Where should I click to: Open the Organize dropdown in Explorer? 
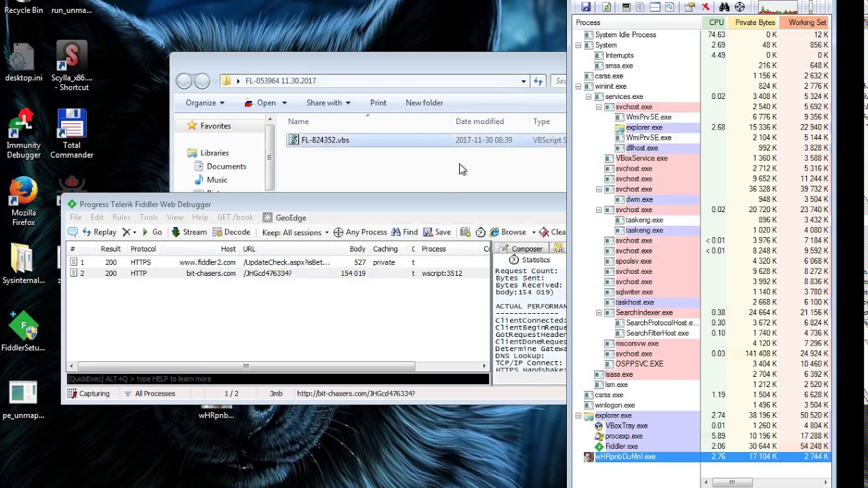click(x=205, y=102)
